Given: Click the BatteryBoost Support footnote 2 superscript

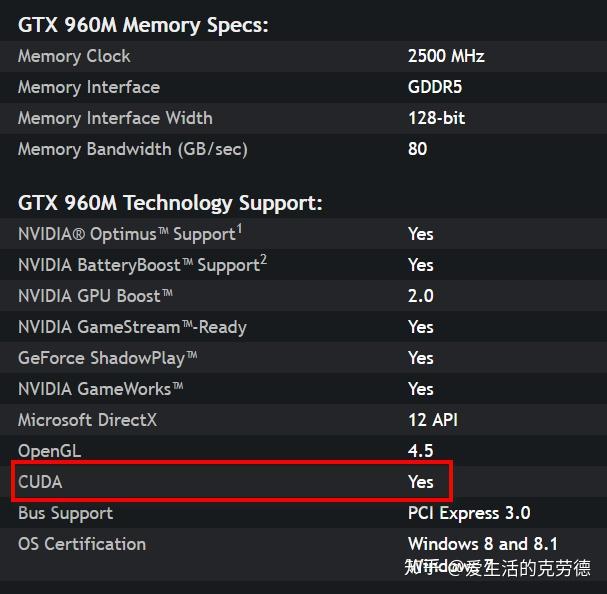Looking at the screenshot, I should 263,260.
